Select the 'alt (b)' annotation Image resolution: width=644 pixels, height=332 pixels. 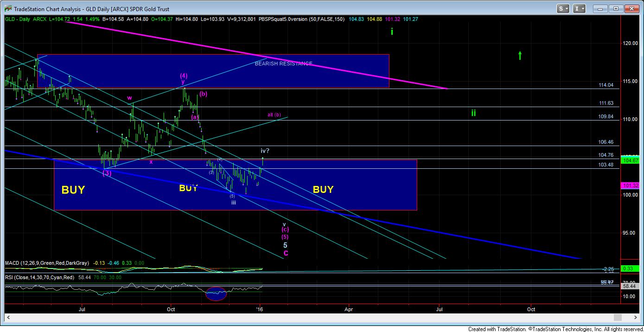(x=274, y=115)
